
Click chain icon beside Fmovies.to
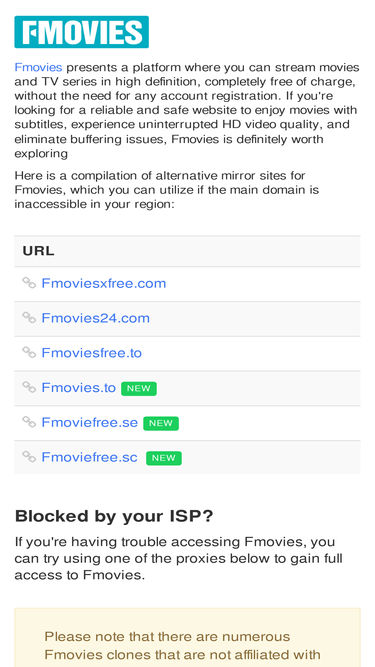pos(29,388)
